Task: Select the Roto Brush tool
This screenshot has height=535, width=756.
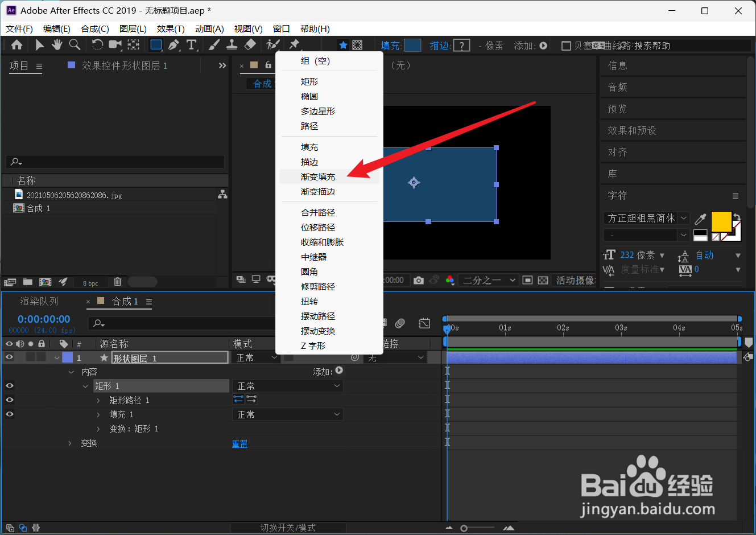Action: (x=273, y=44)
